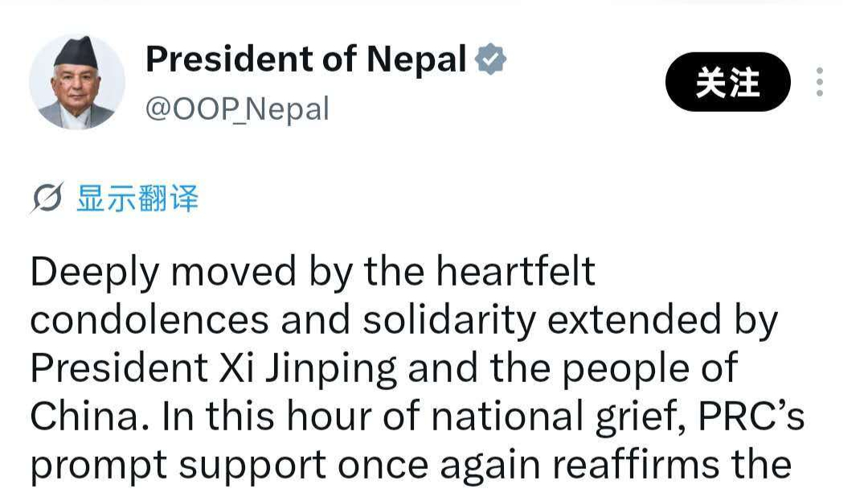
Task: Click the word heartfelt in the tweet
Action: pos(515,271)
